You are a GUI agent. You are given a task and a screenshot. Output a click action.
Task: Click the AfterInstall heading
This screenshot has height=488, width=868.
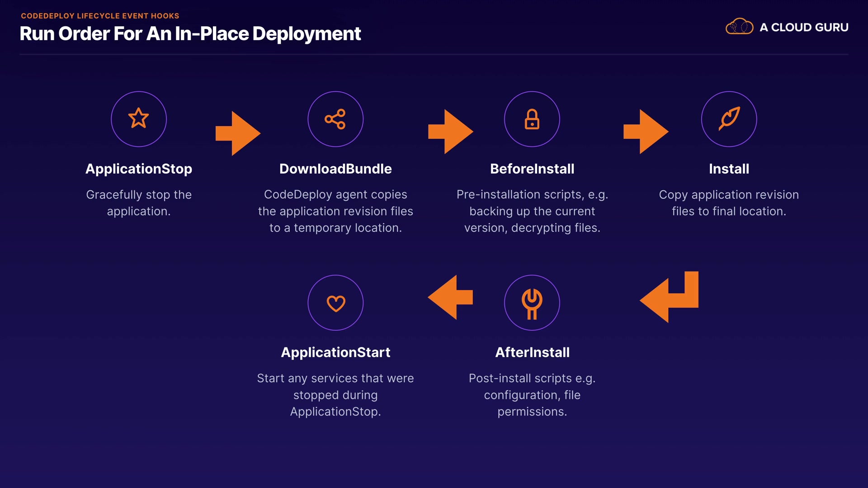coord(532,352)
